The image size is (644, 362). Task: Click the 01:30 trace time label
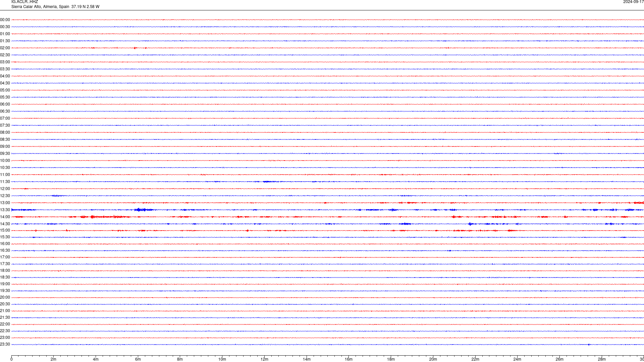(5, 41)
